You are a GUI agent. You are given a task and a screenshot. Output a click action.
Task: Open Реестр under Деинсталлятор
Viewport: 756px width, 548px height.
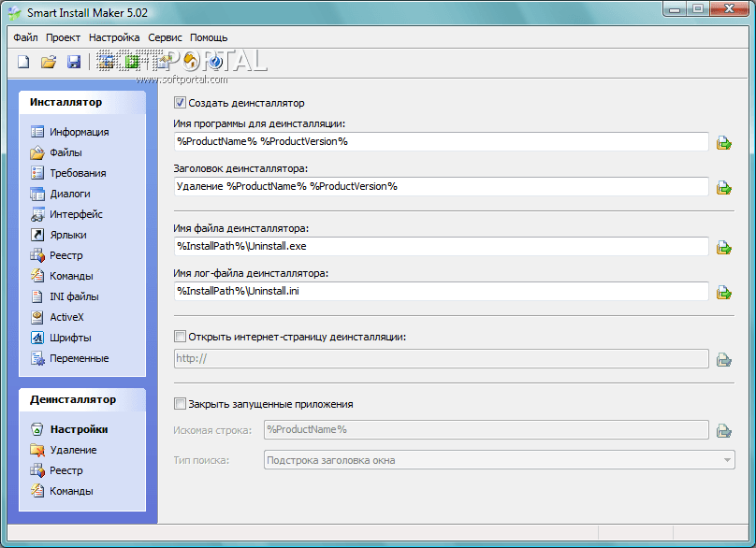[x=57, y=470]
